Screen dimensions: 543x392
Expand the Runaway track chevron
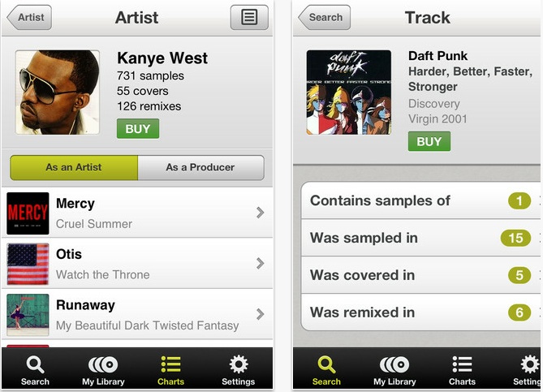tap(260, 314)
